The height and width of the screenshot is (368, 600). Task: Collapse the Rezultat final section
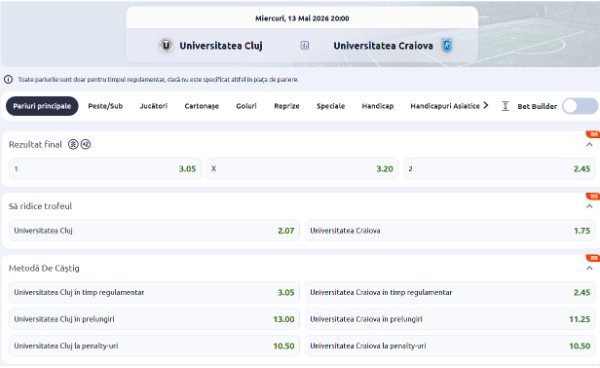(x=589, y=145)
